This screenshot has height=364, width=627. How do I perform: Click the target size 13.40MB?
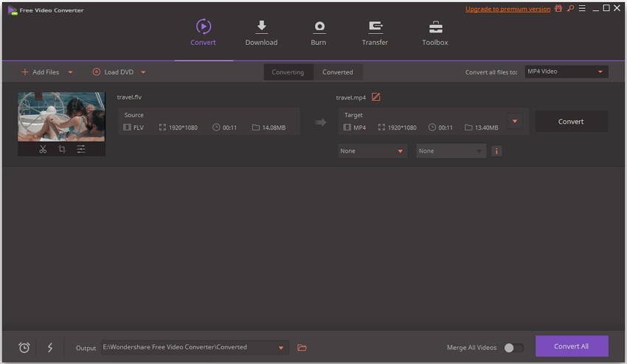coord(487,127)
